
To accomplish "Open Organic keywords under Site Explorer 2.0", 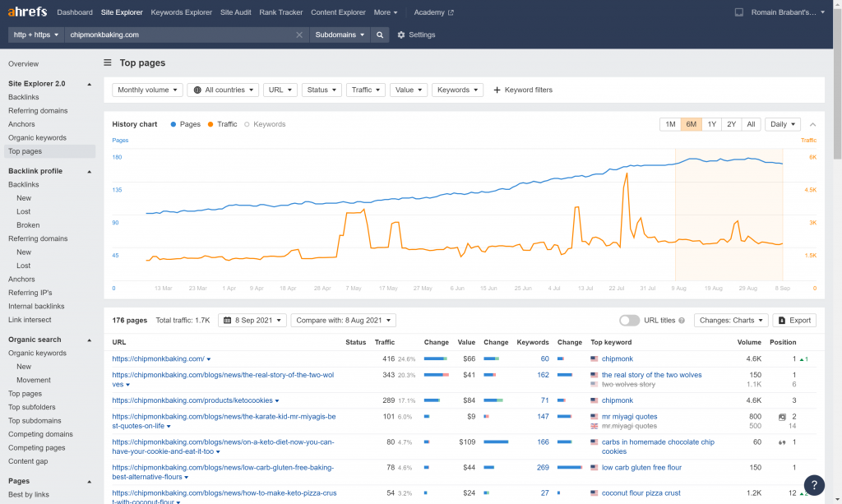I will tap(38, 138).
